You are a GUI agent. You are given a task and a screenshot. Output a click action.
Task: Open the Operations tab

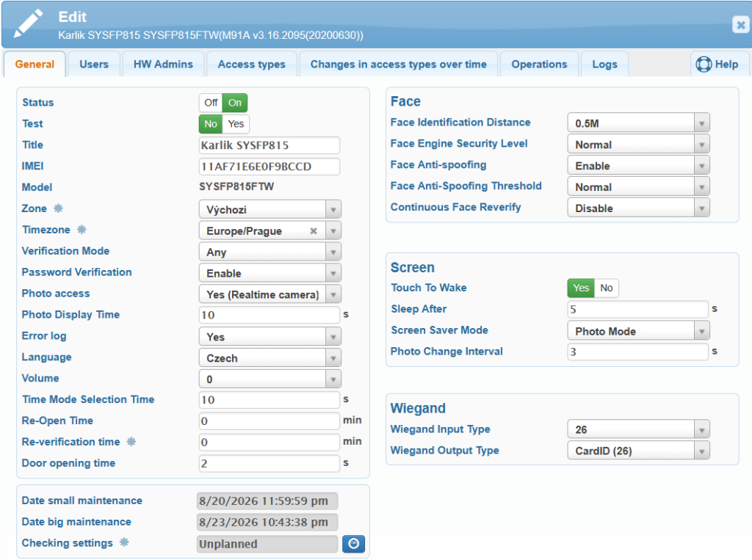click(539, 65)
